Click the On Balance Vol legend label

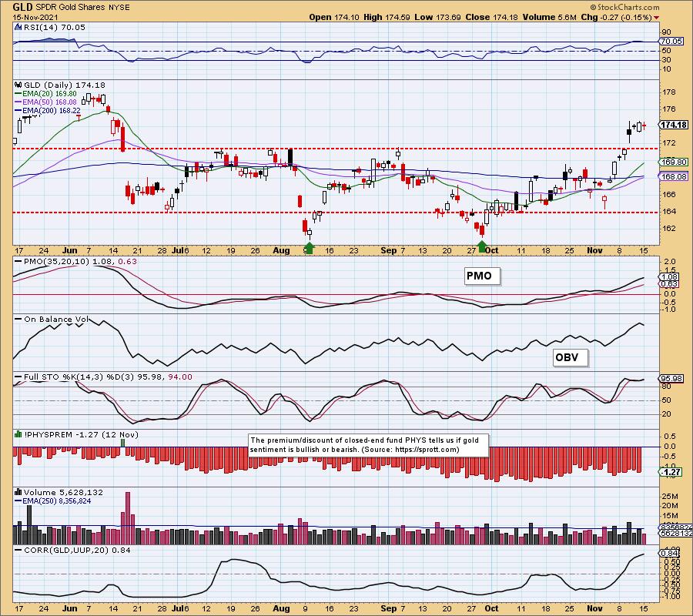52,319
